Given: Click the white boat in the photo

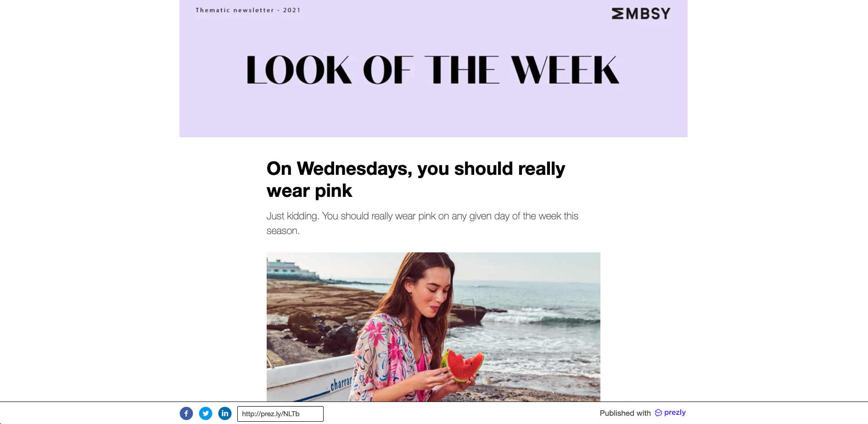Looking at the screenshot, I should coord(312,381).
